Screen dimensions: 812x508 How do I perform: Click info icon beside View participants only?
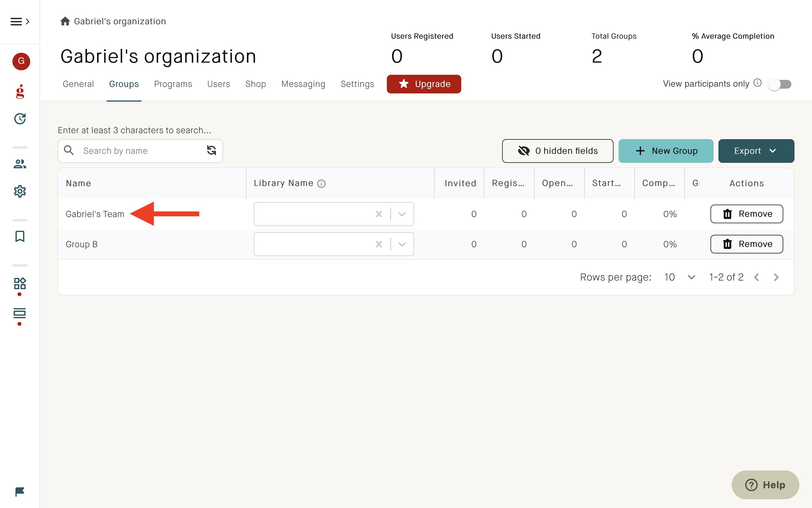[x=757, y=83]
